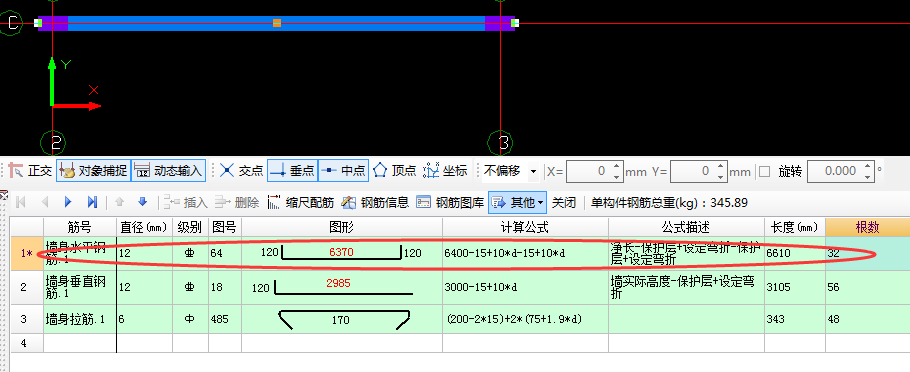Select the 直径(mm) column header

click(x=145, y=227)
